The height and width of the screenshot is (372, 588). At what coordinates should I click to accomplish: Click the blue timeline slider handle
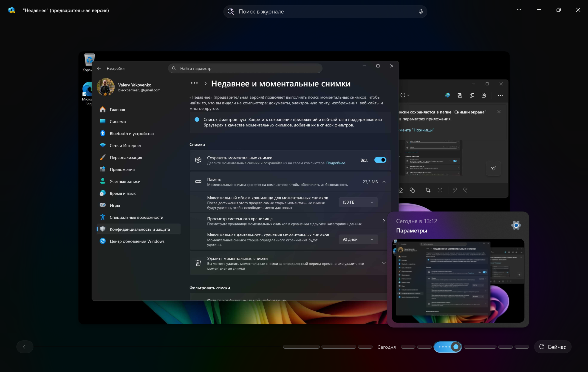click(456, 347)
